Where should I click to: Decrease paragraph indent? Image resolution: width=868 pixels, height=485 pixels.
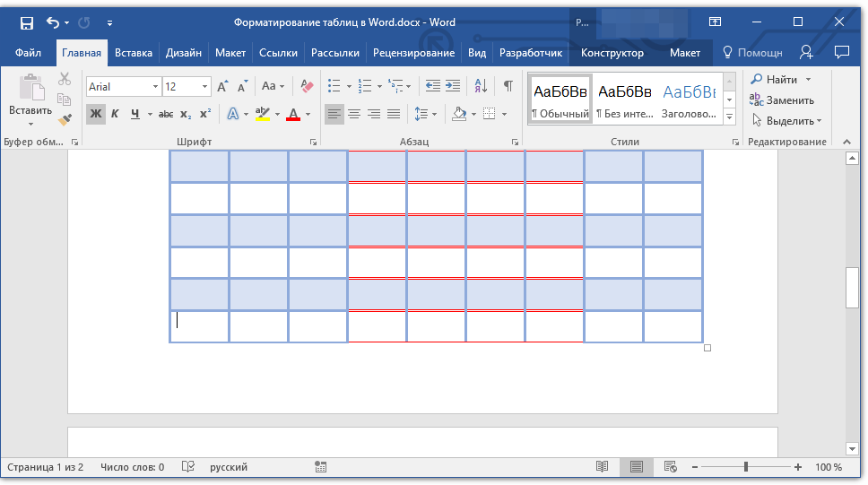coord(432,86)
